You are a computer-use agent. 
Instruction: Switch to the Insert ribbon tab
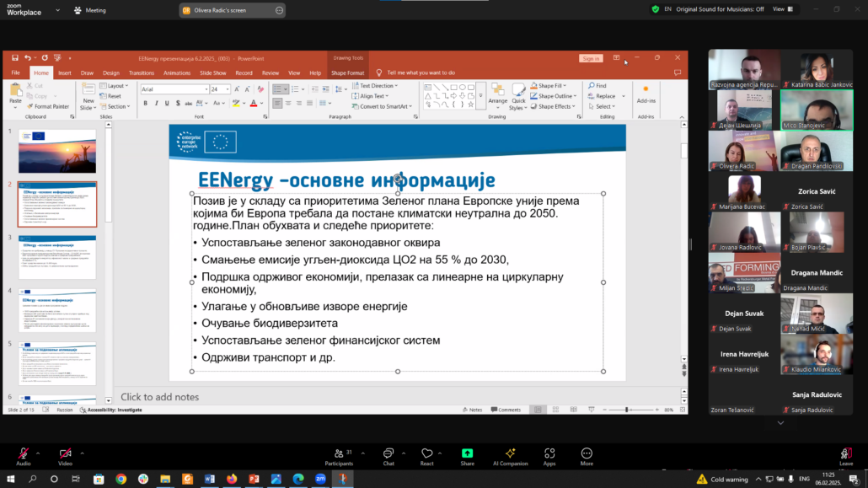(x=65, y=72)
